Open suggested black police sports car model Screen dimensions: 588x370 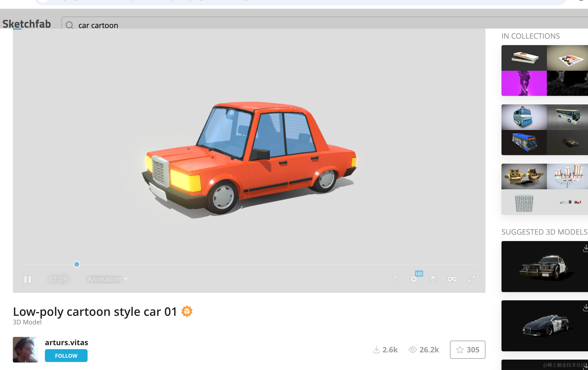pos(545,326)
